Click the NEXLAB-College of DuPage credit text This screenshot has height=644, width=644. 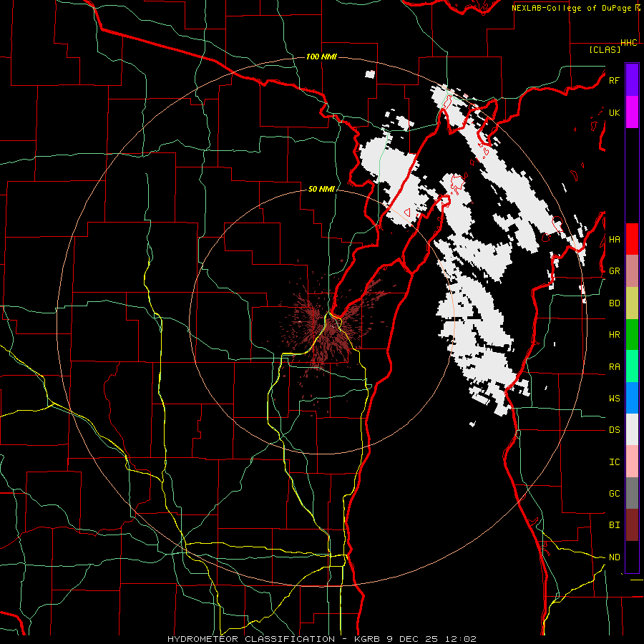coord(573,8)
